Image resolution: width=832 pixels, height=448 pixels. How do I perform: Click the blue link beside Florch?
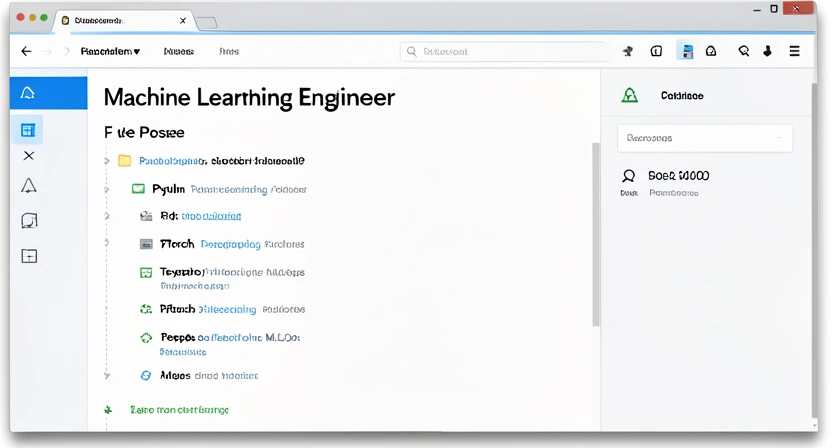[x=230, y=244]
